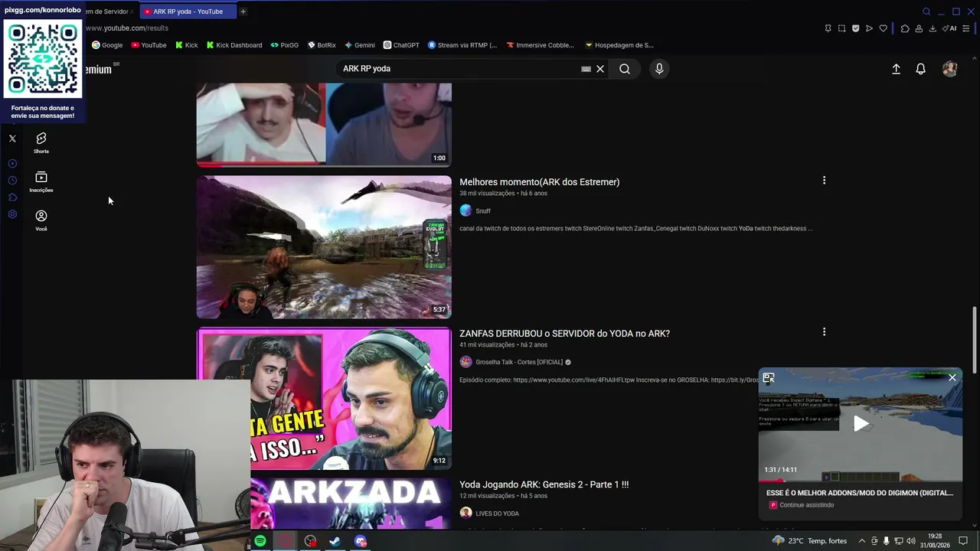Open the YouTube bookmark
The height and width of the screenshot is (551, 980).
pos(149,45)
